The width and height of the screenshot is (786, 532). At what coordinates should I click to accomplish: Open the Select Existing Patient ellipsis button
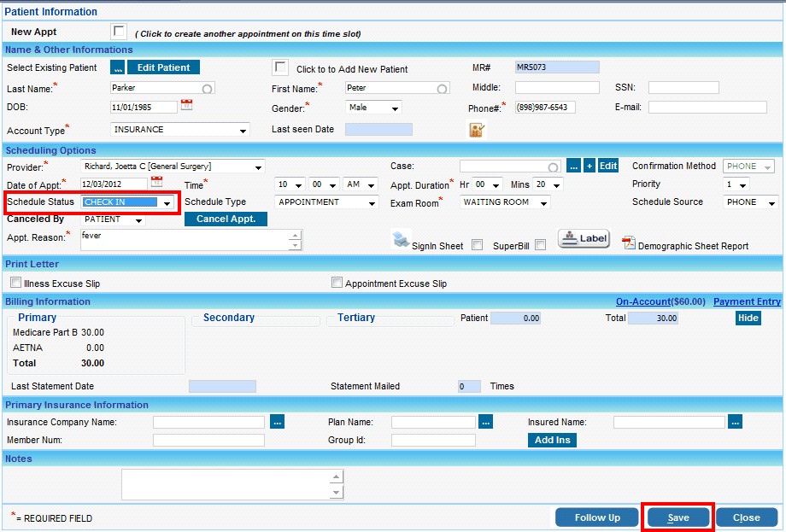(118, 67)
